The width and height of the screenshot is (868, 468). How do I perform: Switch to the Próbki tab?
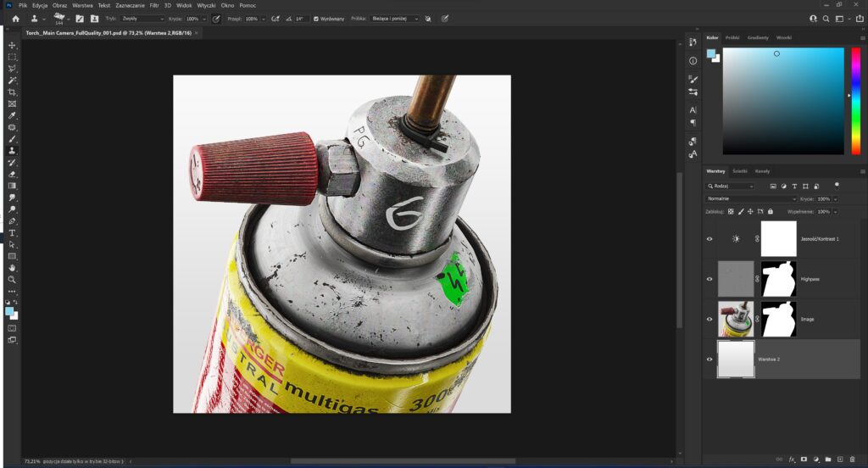[x=732, y=37]
